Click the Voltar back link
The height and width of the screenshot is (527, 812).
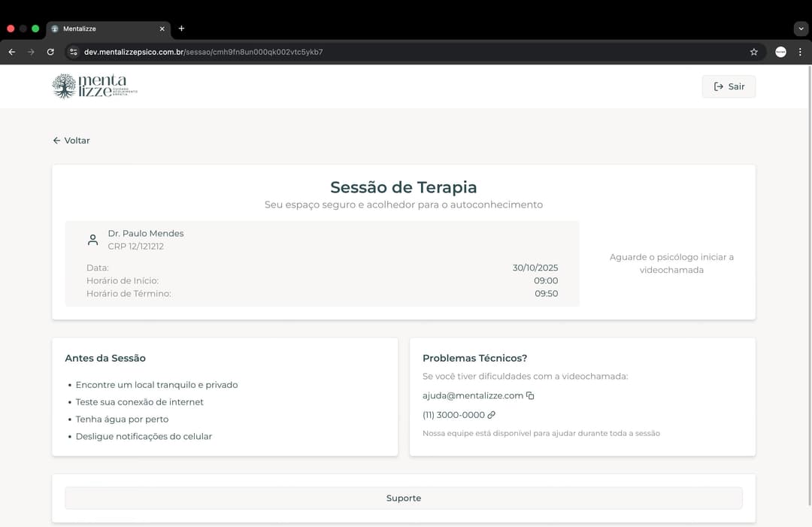coord(71,141)
